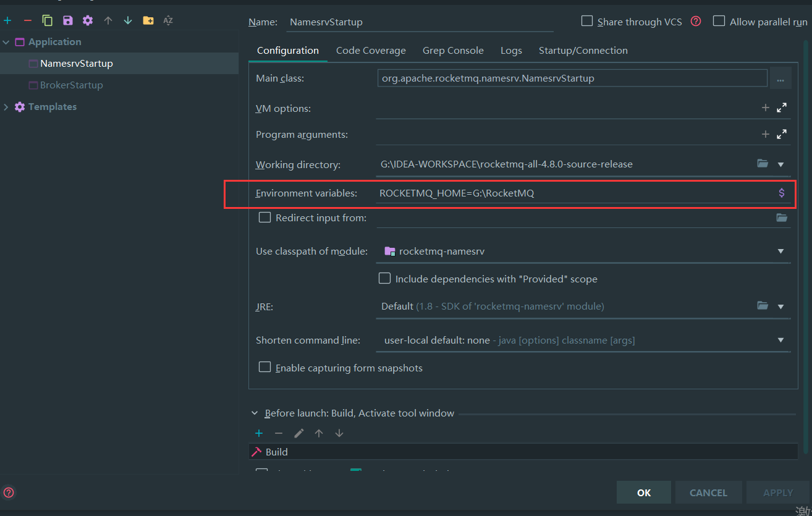Open the classpath module dropdown

[781, 251]
